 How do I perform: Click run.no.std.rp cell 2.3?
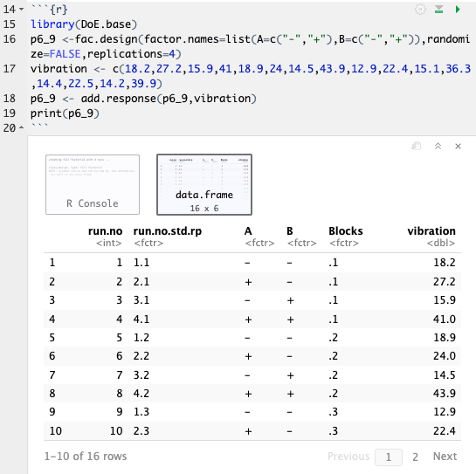pyautogui.click(x=141, y=431)
